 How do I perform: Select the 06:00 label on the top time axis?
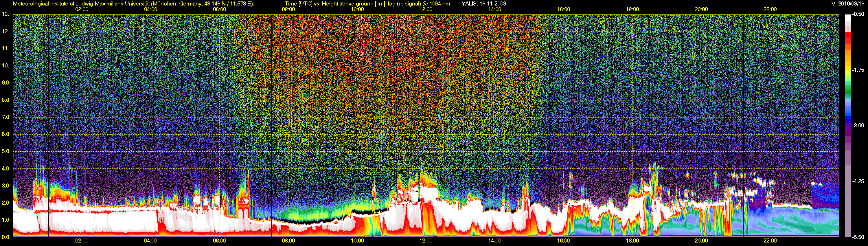tap(219, 10)
